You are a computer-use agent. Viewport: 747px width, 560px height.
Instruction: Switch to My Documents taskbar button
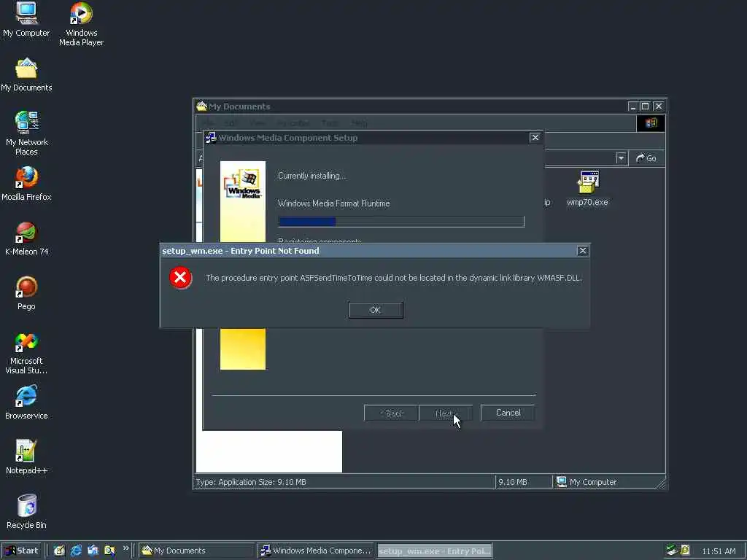coord(197,551)
